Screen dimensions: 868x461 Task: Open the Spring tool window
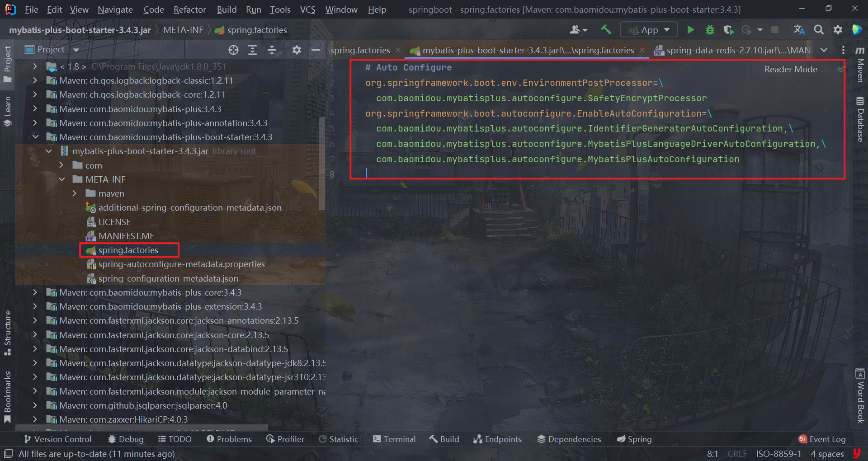click(x=634, y=439)
